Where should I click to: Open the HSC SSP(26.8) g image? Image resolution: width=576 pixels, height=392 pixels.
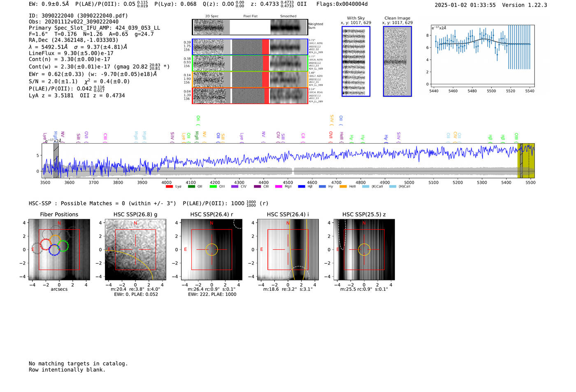coord(135,250)
